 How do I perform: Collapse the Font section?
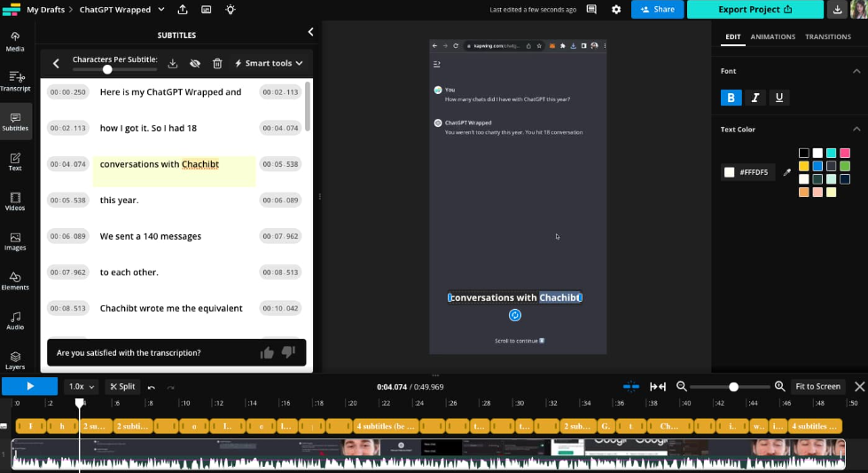pyautogui.click(x=856, y=71)
